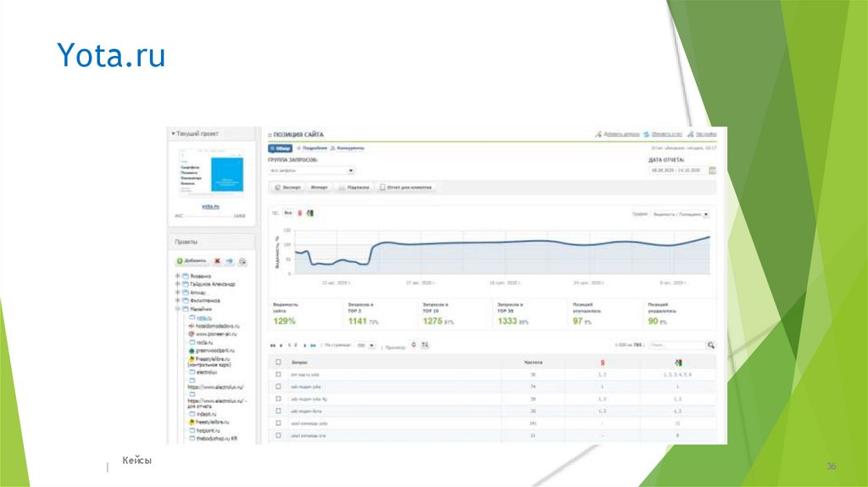Check the box for last visible 'ussd команды' row
This screenshot has height=487, width=868.
click(x=278, y=435)
